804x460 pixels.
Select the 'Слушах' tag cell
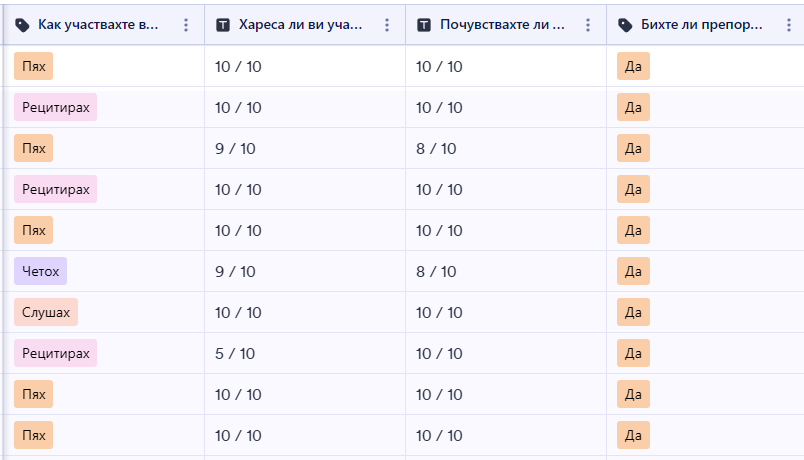pos(46,312)
